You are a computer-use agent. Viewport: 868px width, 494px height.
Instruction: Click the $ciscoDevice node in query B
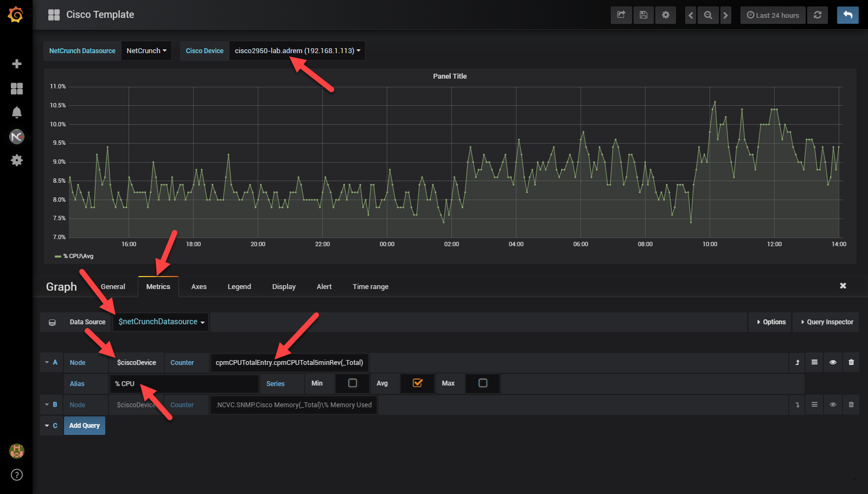click(136, 405)
